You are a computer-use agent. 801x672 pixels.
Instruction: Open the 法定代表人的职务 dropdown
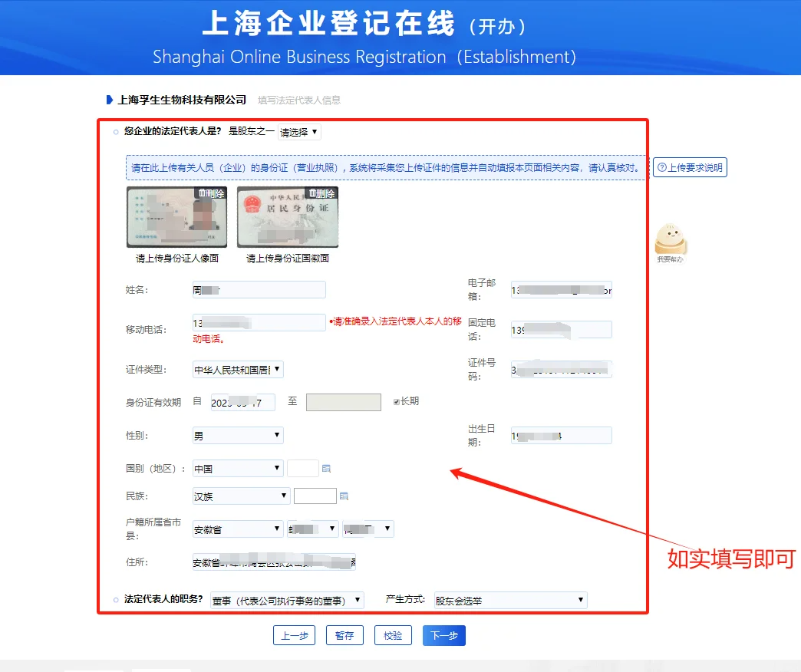pos(287,601)
